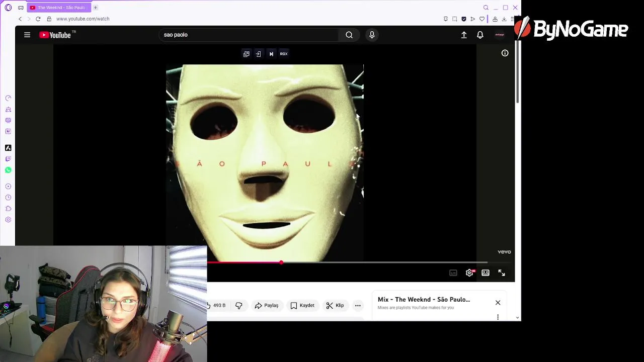Click the address bar URL
This screenshot has height=362, width=644.
point(83,19)
